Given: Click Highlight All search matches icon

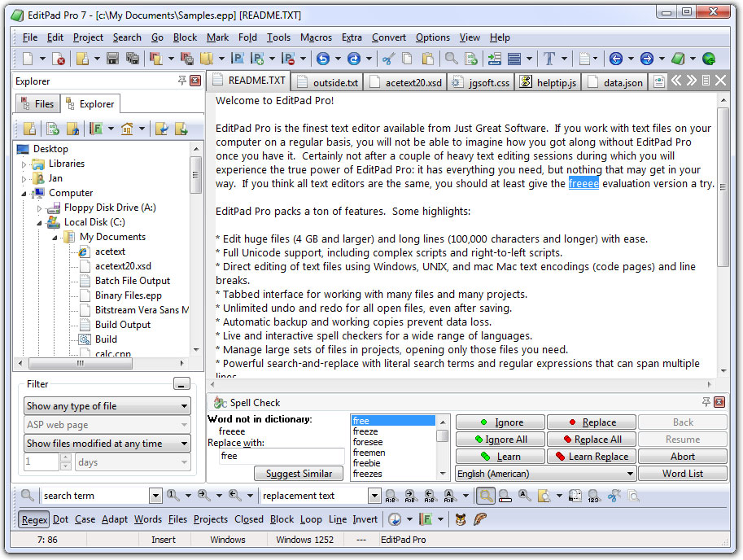Looking at the screenshot, I should 486,496.
